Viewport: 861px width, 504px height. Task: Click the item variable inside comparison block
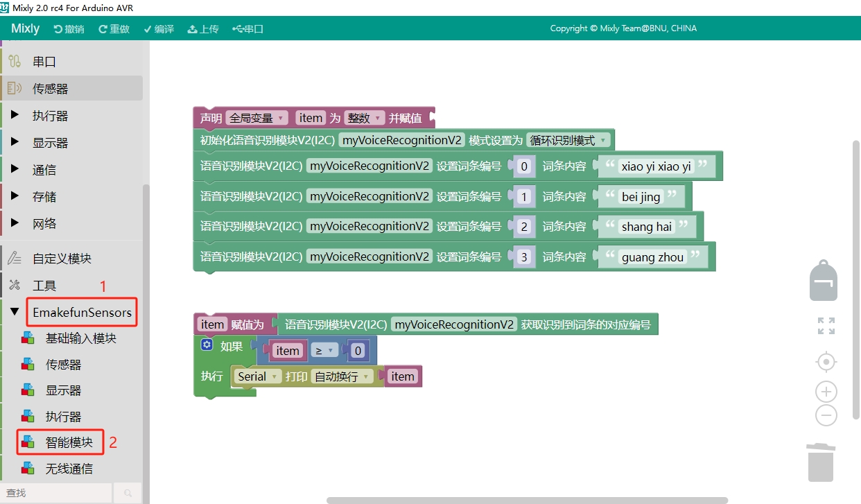(287, 351)
